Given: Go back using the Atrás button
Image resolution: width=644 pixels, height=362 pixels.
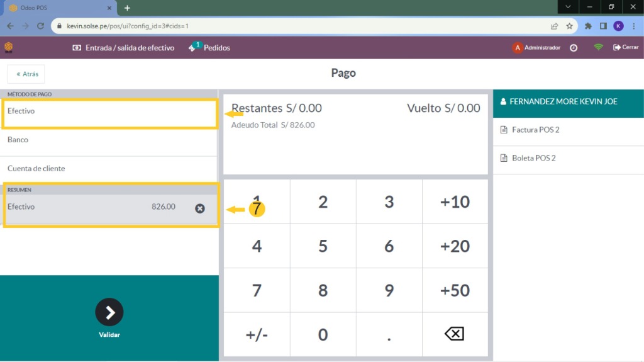Looking at the screenshot, I should 26,74.
